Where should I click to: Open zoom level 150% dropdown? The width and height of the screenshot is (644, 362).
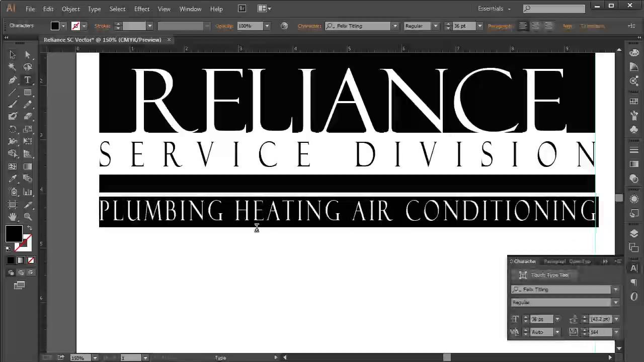(95, 358)
